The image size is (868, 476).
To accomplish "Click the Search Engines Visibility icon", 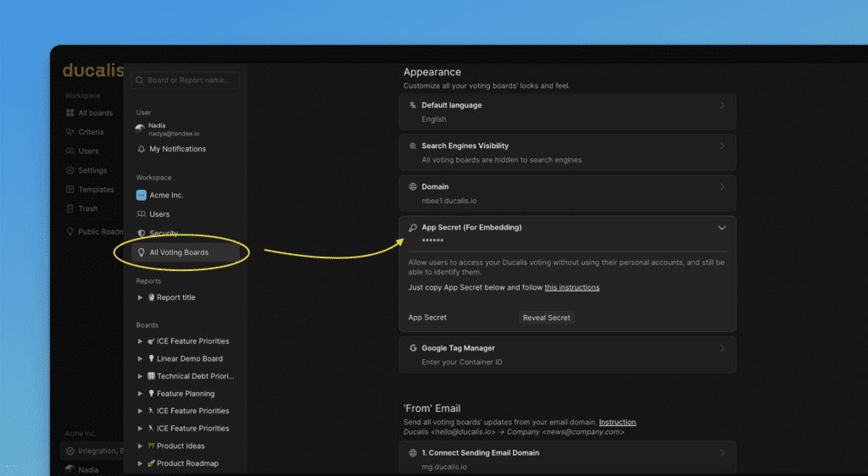I will coord(413,147).
